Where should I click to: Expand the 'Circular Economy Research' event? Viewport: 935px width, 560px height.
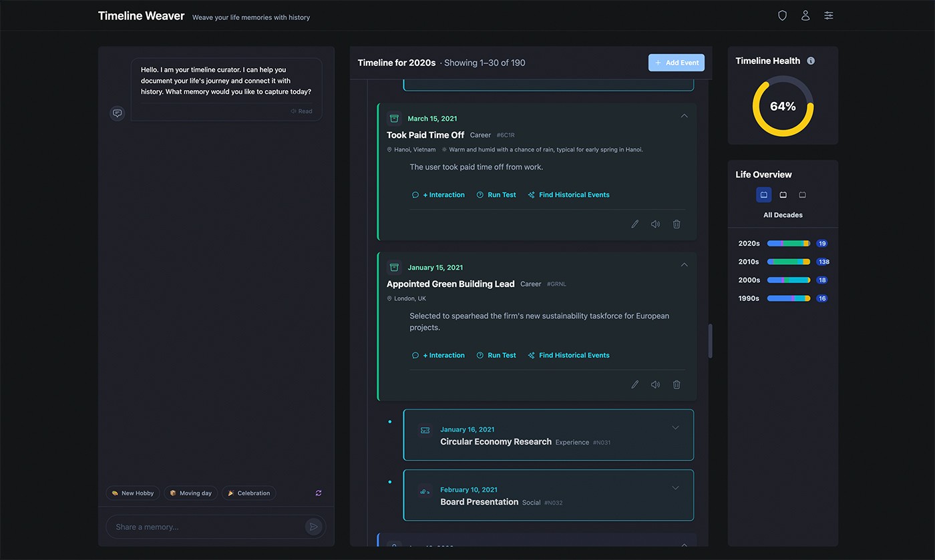click(x=675, y=427)
